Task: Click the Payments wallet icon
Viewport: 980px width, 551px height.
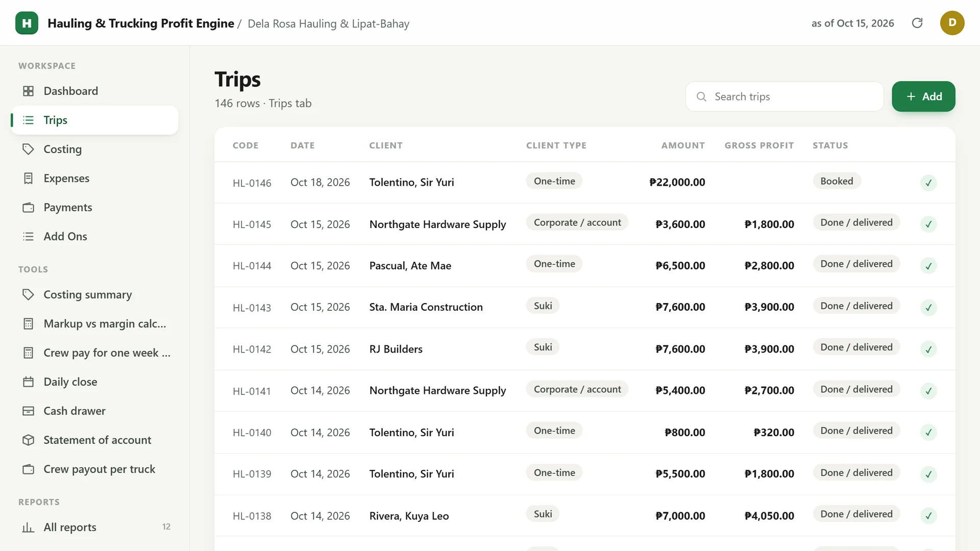Action: 29,207
